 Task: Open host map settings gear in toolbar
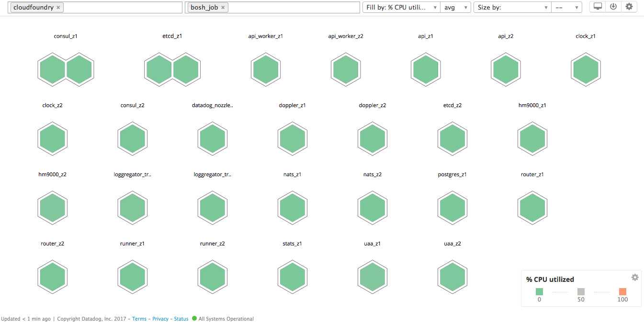pyautogui.click(x=629, y=7)
